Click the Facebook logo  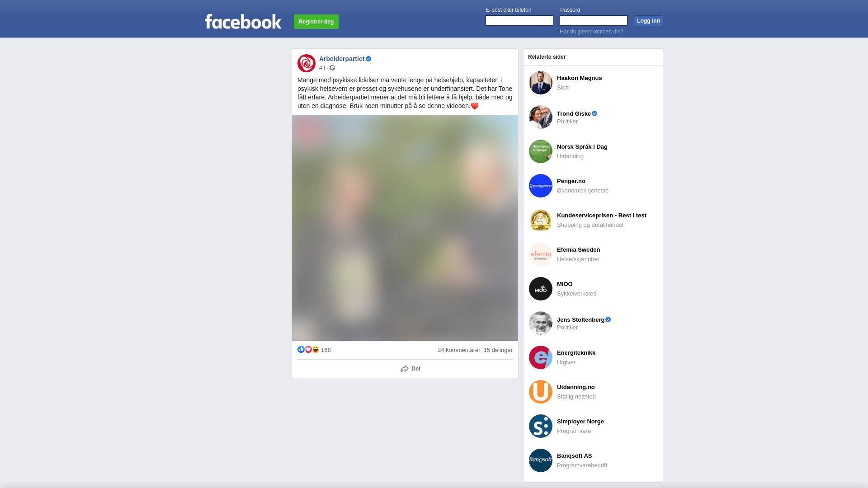pyautogui.click(x=243, y=21)
